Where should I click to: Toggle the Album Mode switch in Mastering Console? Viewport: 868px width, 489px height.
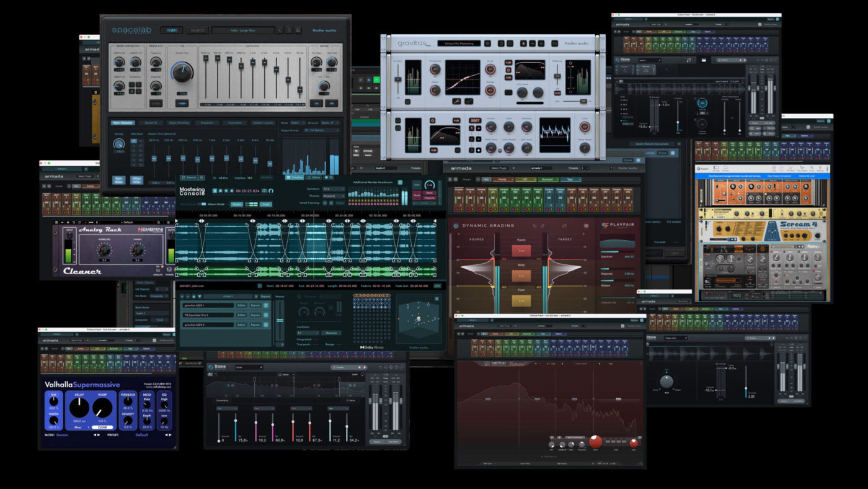point(202,204)
